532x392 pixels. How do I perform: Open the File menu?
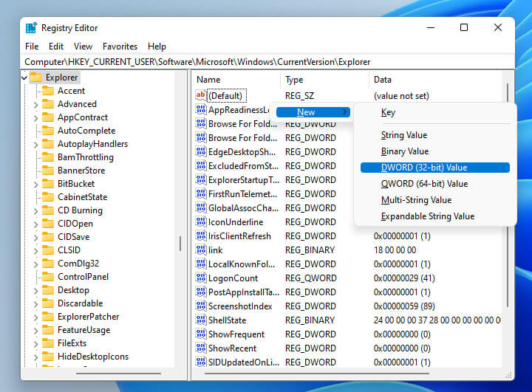pos(32,47)
